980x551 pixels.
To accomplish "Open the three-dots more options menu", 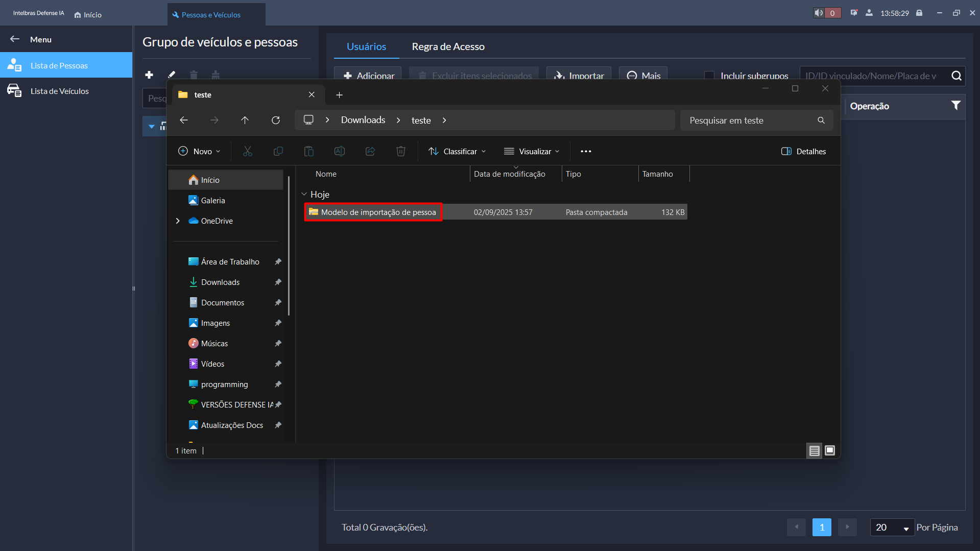I will [x=586, y=151].
